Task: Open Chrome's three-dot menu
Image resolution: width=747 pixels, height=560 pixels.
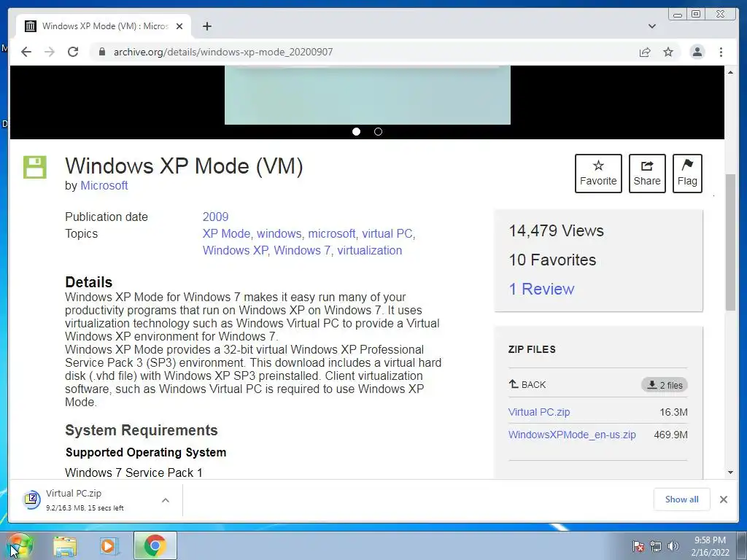Action: point(721,52)
